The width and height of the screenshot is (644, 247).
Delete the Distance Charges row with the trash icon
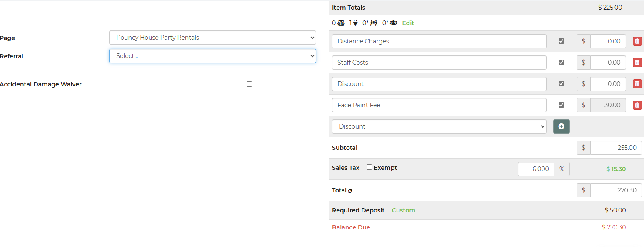(637, 41)
